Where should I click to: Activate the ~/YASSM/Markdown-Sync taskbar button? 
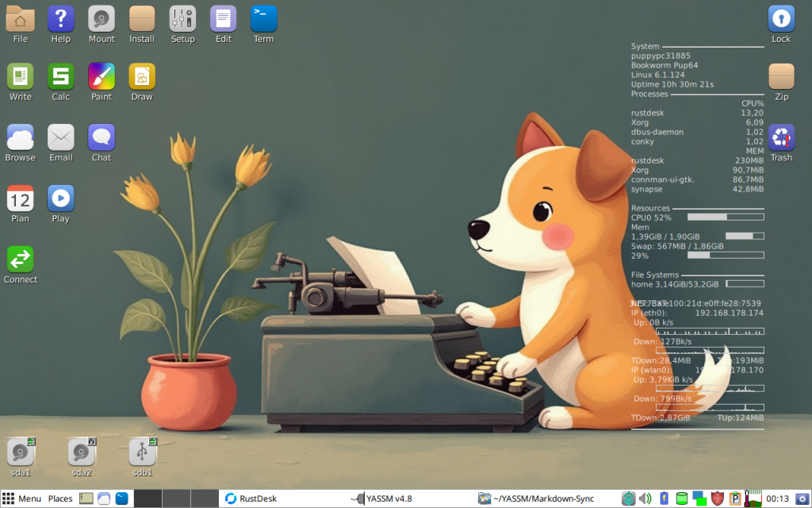coord(536,498)
